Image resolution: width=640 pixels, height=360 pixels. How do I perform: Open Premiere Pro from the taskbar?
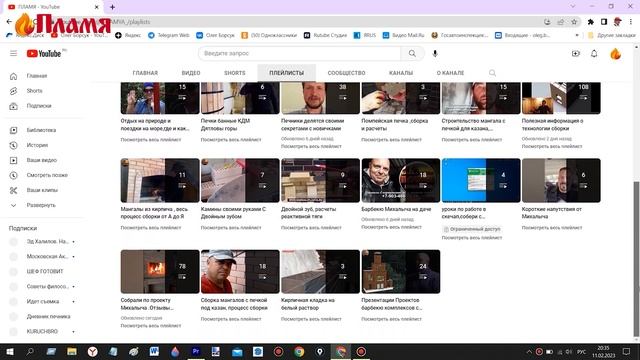coord(196,351)
